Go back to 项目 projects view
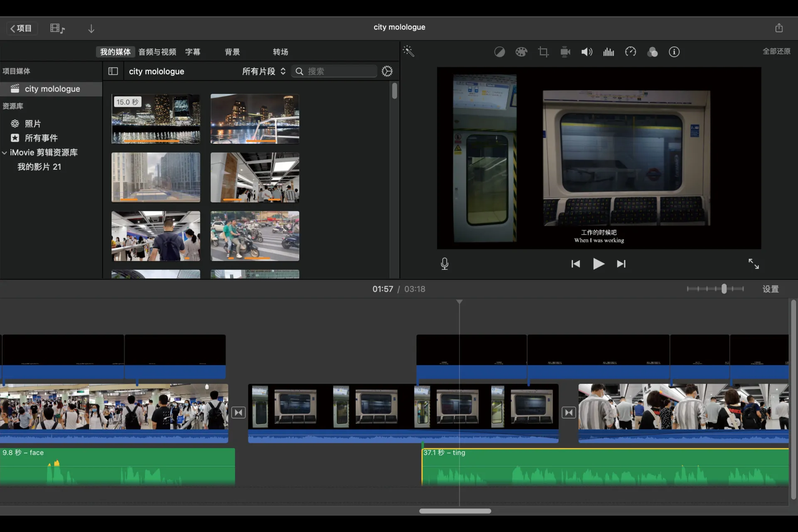Viewport: 798px width, 532px height. click(22, 28)
